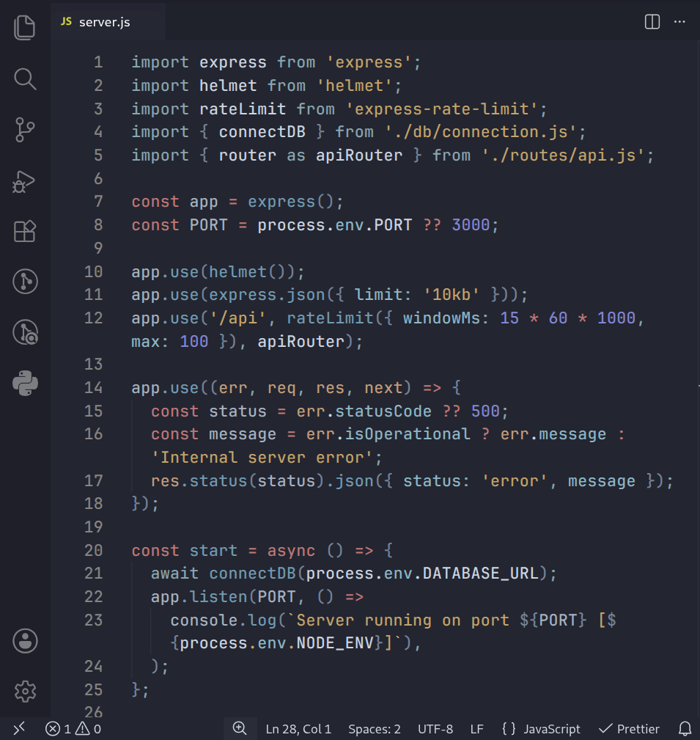This screenshot has width=700, height=740.
Task: Open the editor More Actions menu
Action: 679,22
